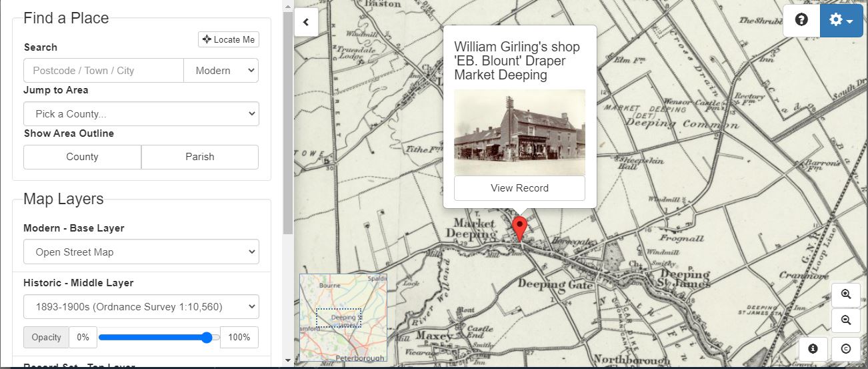This screenshot has width=868, height=369.
Task: Set opacity to 0% button
Action: coord(83,338)
